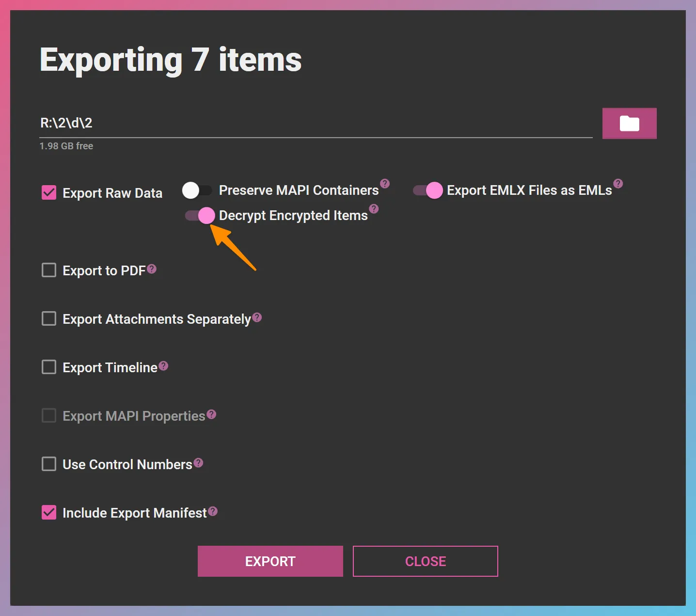Click the Export to PDF help icon
The height and width of the screenshot is (616, 696).
152,268
